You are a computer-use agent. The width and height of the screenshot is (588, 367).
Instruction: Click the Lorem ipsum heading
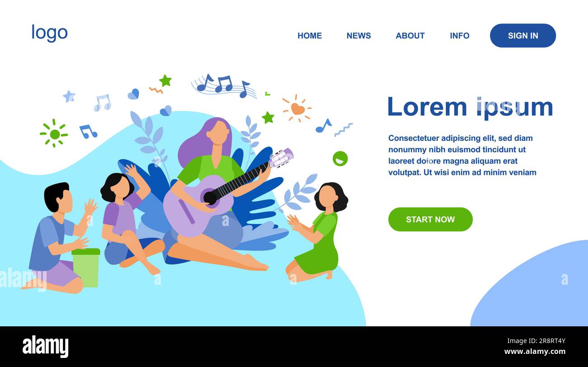pyautogui.click(x=470, y=107)
